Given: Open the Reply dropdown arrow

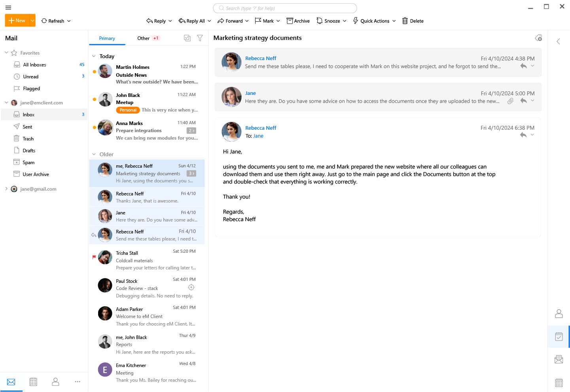Looking at the screenshot, I should click(170, 21).
